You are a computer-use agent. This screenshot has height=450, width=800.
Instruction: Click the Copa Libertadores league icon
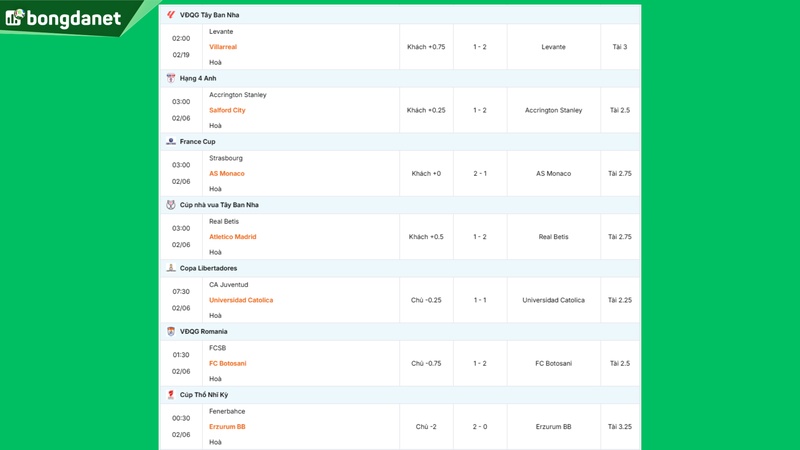click(x=171, y=268)
